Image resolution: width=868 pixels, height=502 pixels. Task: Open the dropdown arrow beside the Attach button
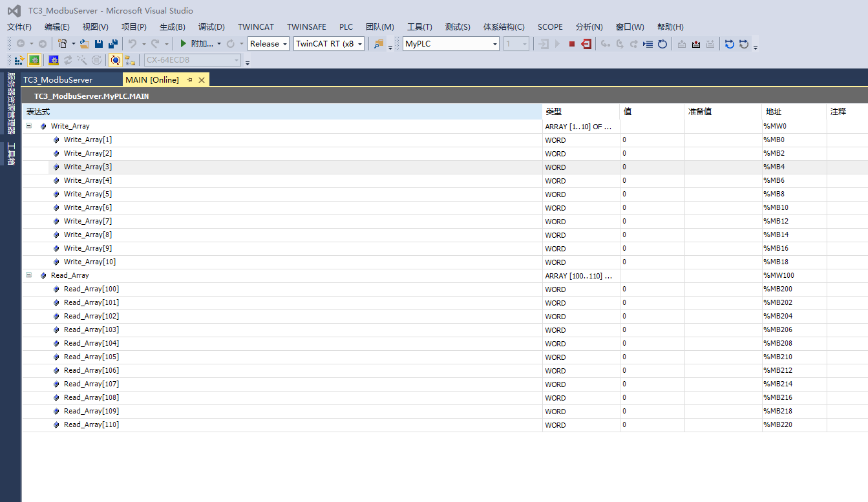[x=219, y=43]
